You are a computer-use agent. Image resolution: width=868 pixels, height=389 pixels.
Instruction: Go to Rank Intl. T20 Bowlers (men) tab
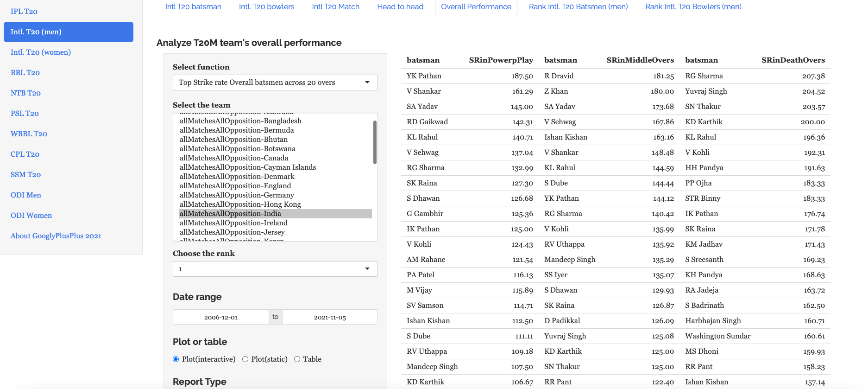pyautogui.click(x=693, y=7)
